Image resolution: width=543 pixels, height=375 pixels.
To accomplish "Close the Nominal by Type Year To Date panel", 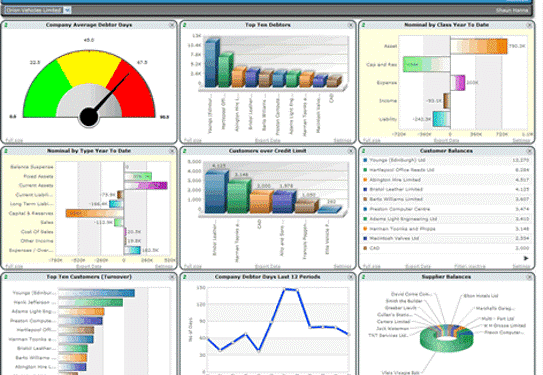I will point(171,151).
